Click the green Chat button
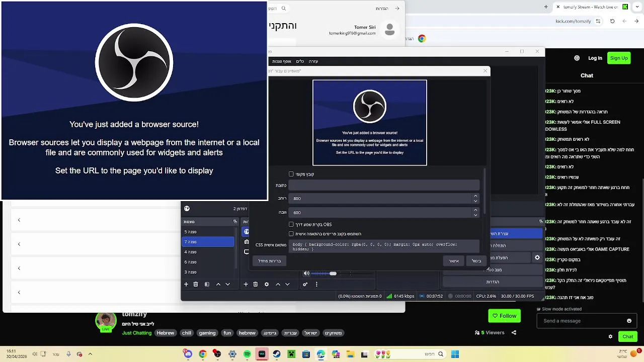Image resolution: width=644 pixels, height=362 pixels. click(x=628, y=336)
